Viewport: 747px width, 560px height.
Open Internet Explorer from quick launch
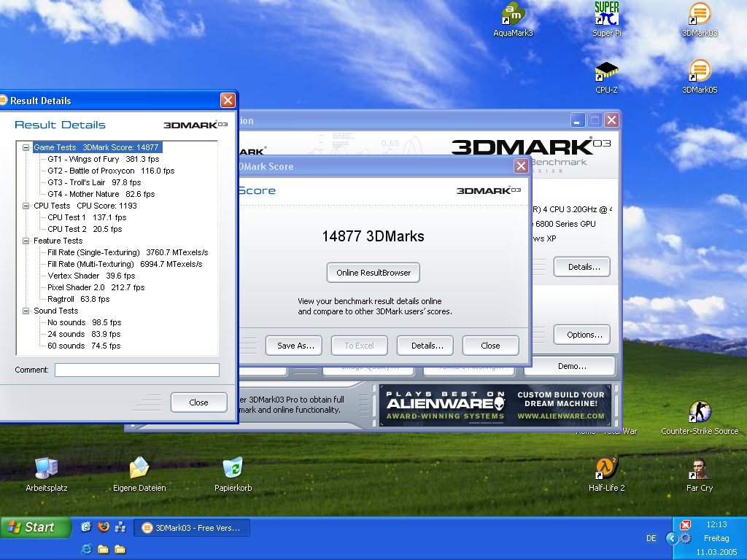click(x=87, y=549)
